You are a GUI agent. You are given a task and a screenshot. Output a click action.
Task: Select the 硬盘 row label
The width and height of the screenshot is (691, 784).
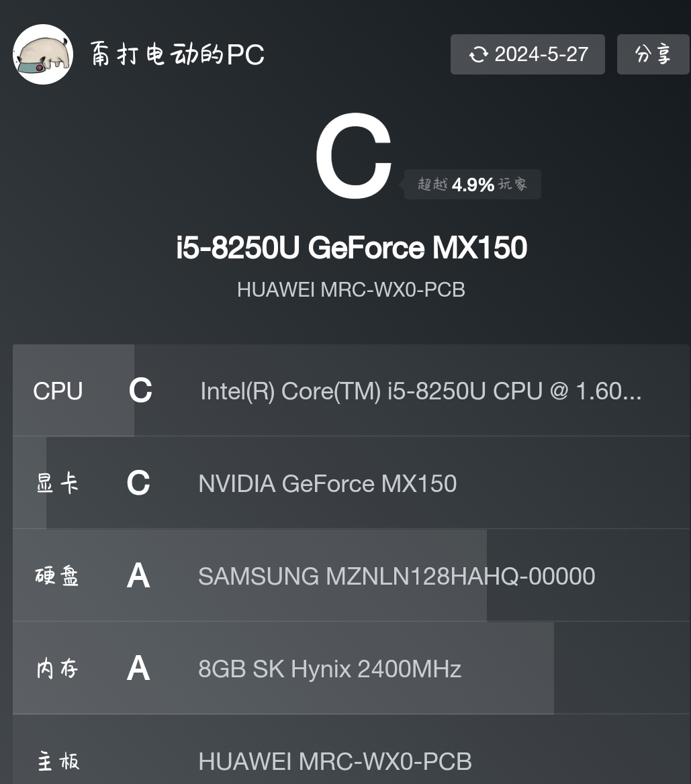[57, 576]
